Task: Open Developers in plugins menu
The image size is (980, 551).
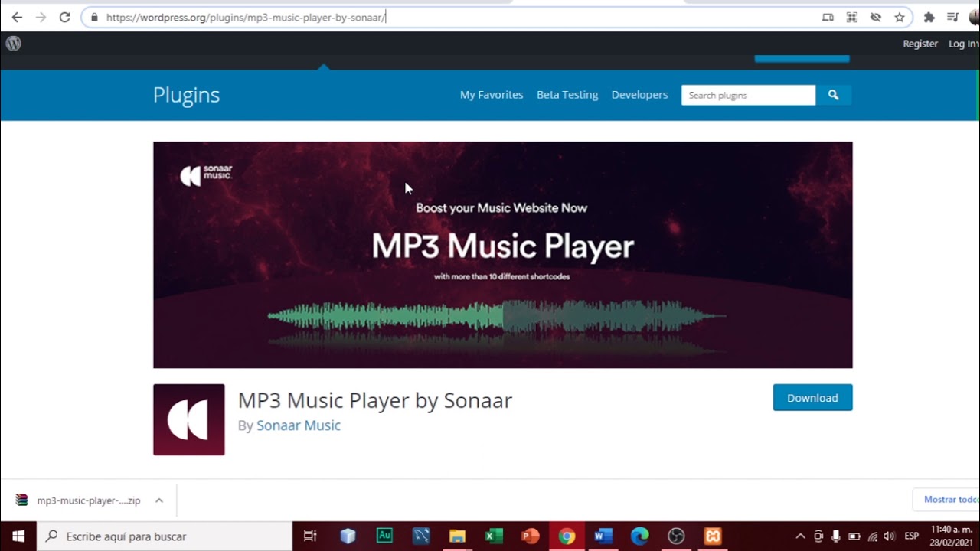Action: coord(639,95)
